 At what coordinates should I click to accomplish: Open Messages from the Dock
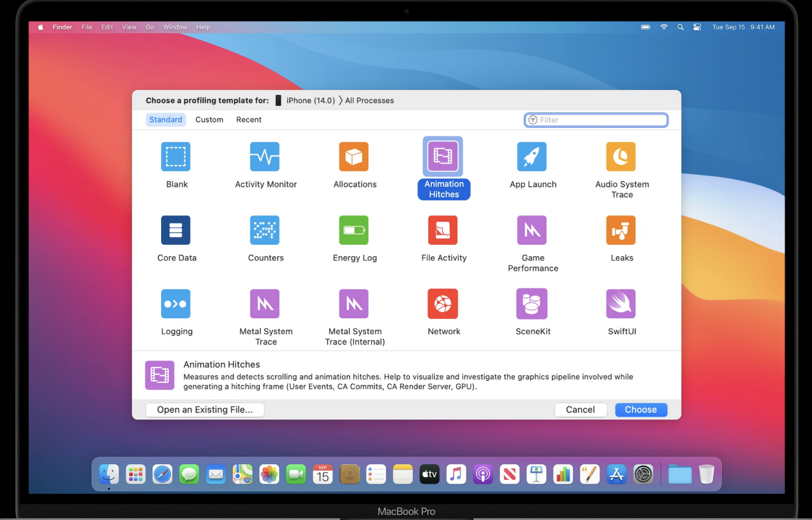tap(189, 474)
